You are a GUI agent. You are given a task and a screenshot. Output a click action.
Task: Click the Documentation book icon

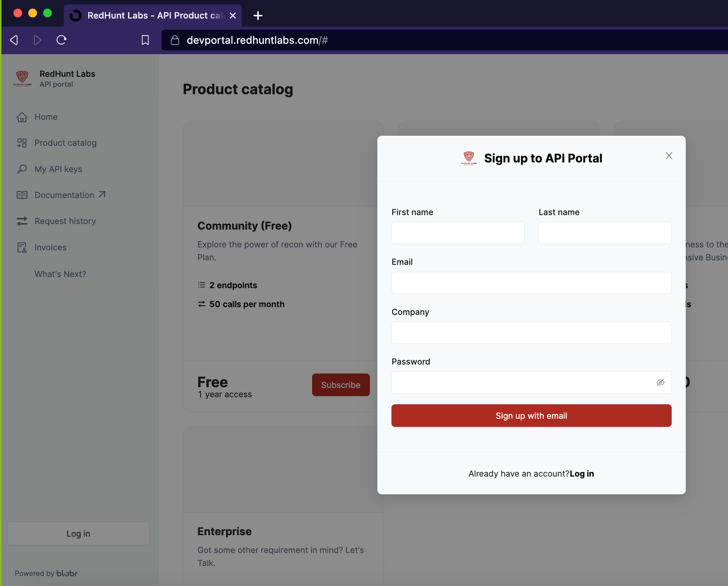tap(22, 195)
